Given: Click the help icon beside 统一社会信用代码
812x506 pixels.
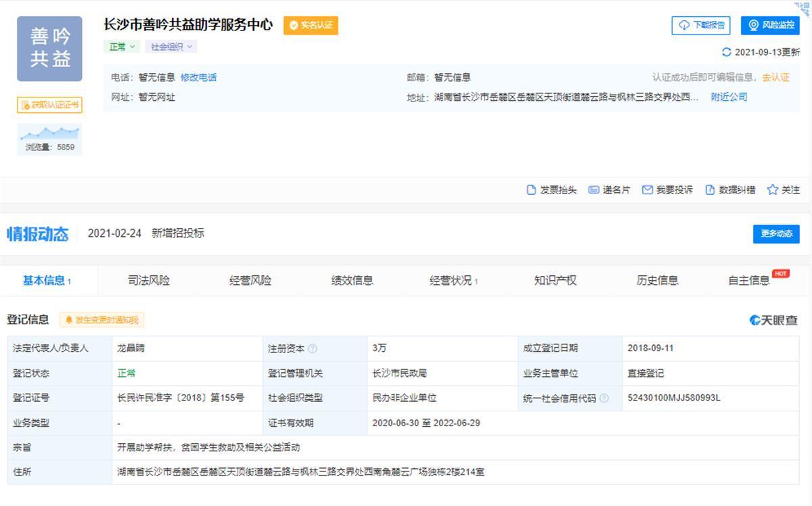Looking at the screenshot, I should (x=604, y=398).
